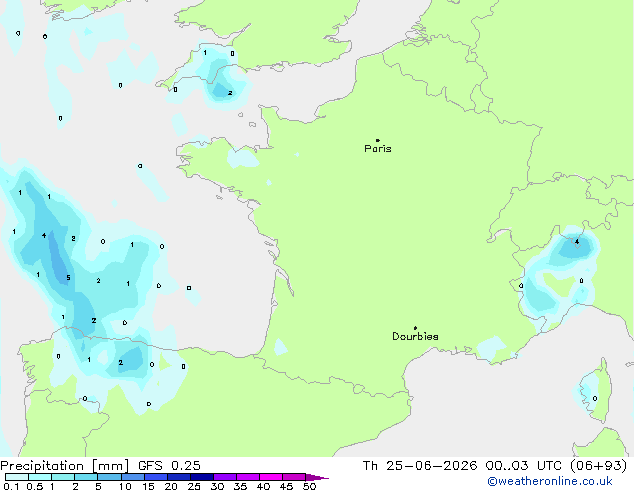Select the 0.5–1 mm legend swatch
Image resolution: width=634 pixels, height=490 pixels.
[40, 477]
